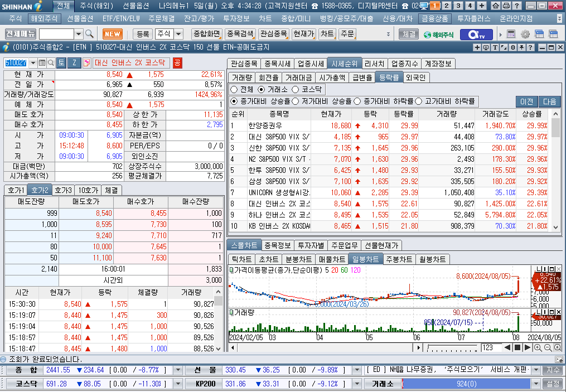
Task: Open the menu search box dropdown arrow
Action: (79, 34)
